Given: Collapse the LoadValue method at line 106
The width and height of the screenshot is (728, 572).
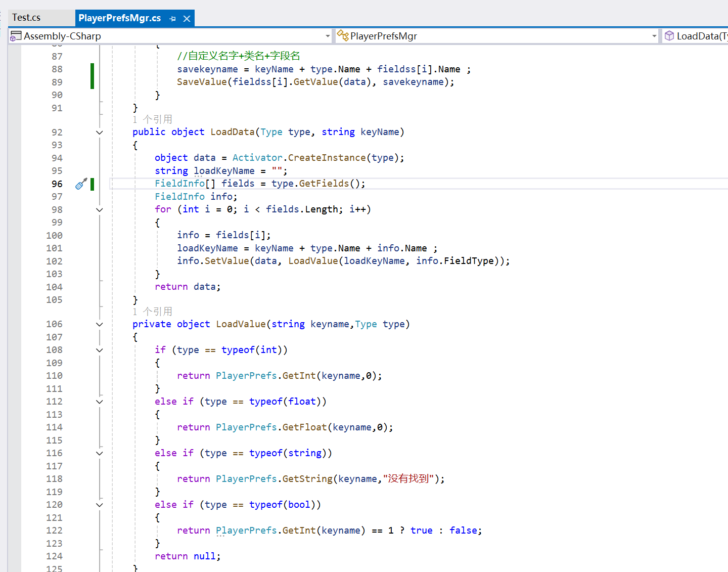Looking at the screenshot, I should pos(100,324).
